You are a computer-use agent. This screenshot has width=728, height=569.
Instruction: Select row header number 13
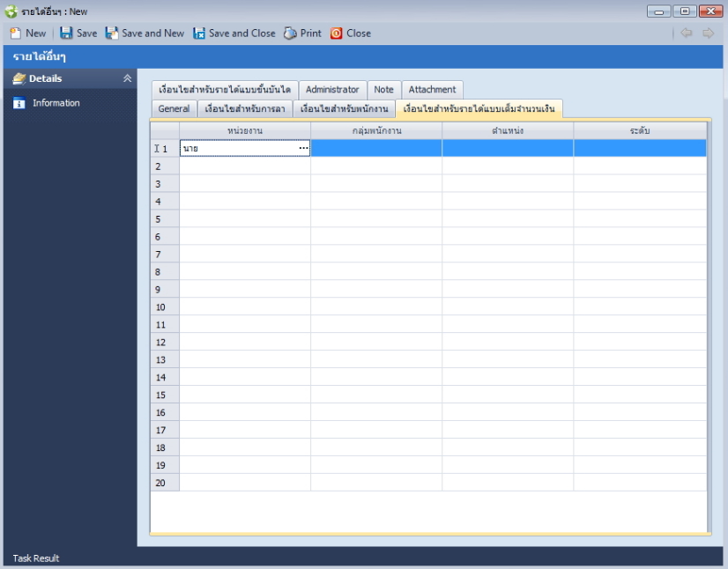(x=165, y=359)
